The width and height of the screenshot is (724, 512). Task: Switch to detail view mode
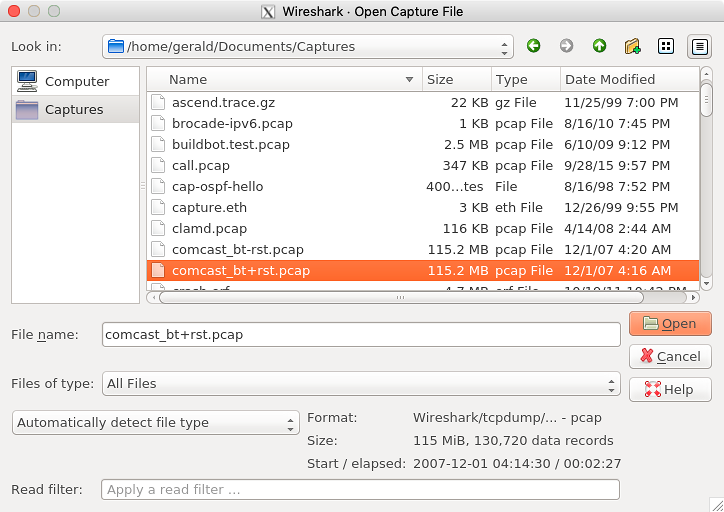(699, 46)
